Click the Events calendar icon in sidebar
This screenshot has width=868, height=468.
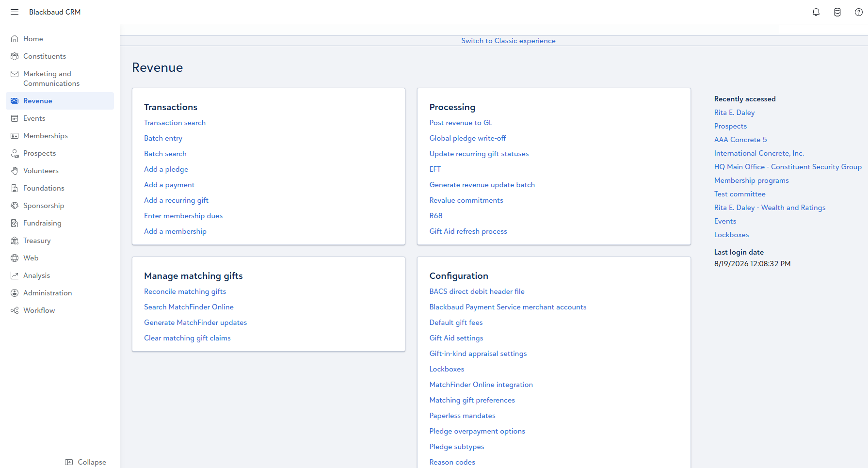(15, 118)
